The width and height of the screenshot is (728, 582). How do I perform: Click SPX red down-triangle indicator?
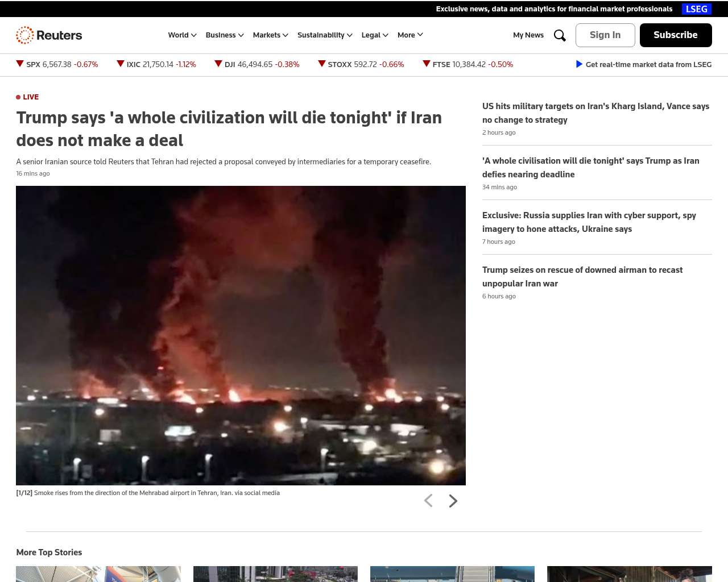[x=20, y=64]
